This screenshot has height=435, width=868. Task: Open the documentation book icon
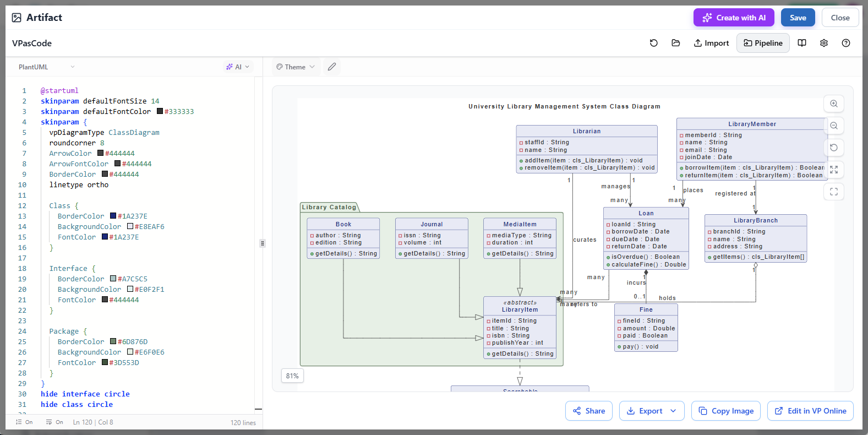click(x=802, y=43)
